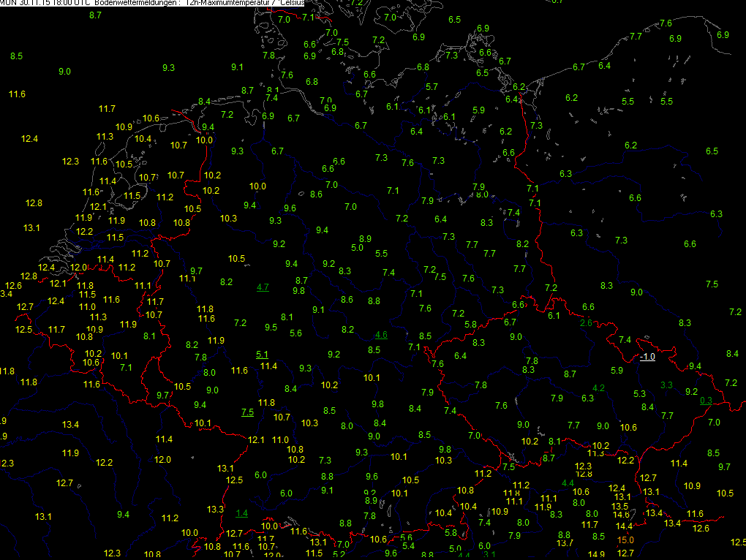Click the 14.9 temperature reading

point(596,555)
